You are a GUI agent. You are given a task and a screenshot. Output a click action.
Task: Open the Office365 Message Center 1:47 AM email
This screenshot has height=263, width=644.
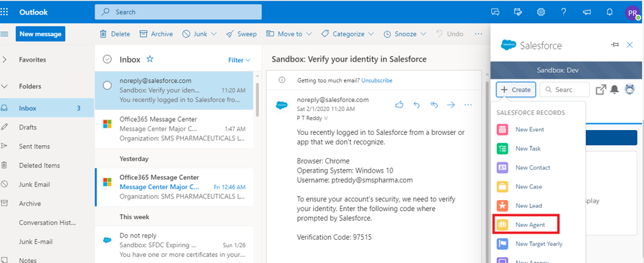click(x=174, y=129)
